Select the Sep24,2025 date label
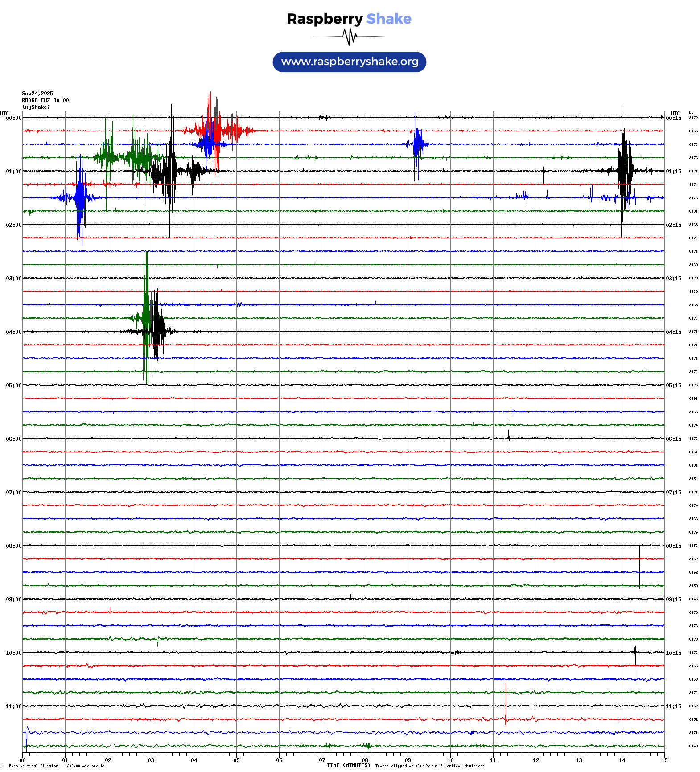Image resolution: width=700 pixels, height=772 pixels. pos(37,94)
